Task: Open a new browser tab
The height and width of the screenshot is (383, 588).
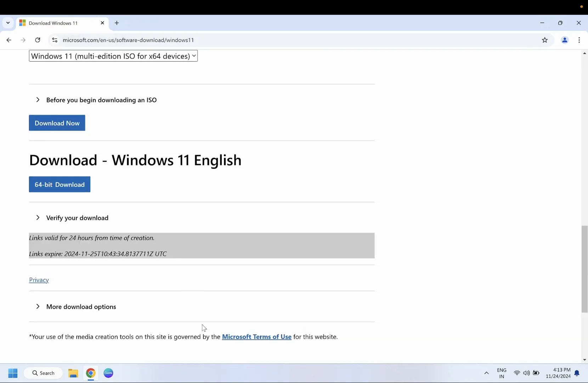Action: point(117,23)
